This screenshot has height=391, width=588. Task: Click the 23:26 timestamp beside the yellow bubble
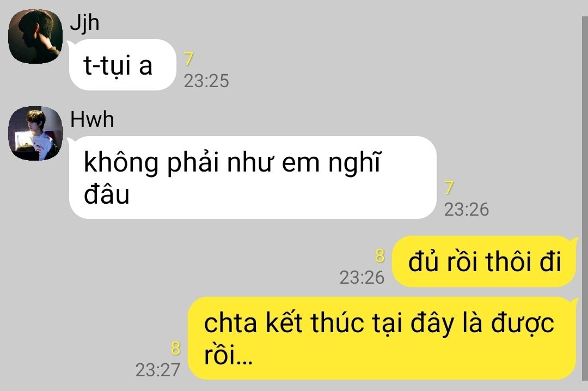coord(362,278)
